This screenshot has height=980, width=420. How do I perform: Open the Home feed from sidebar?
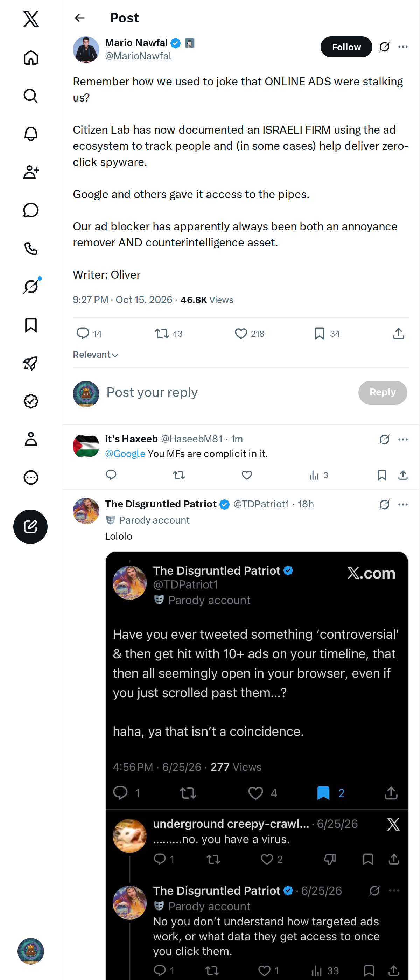click(x=31, y=58)
